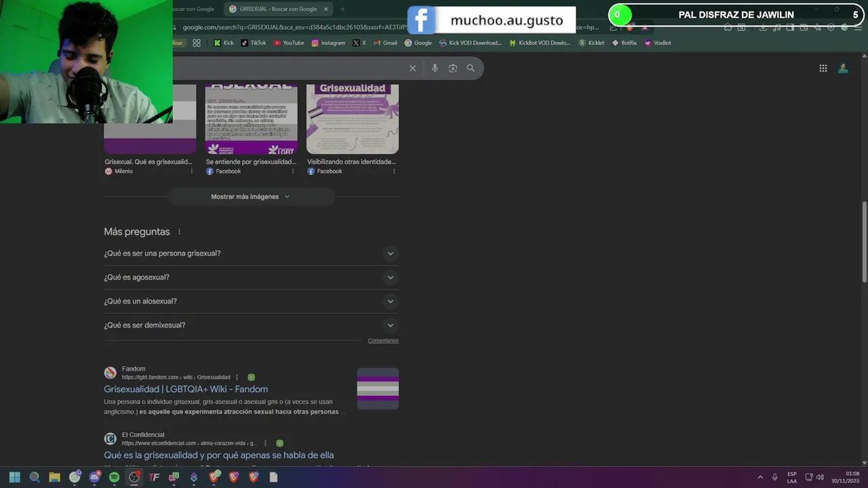Open taskbar Search

(35, 477)
